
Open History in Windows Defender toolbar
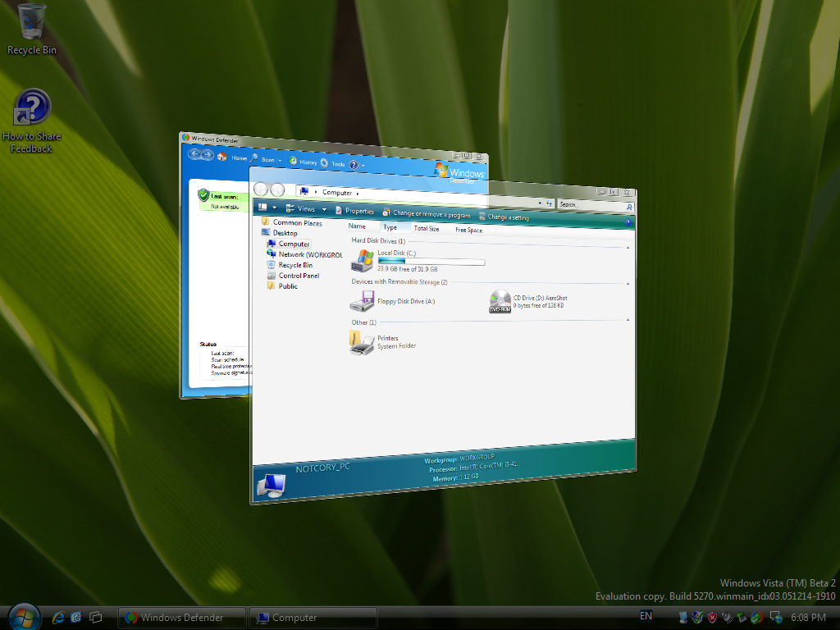(308, 162)
